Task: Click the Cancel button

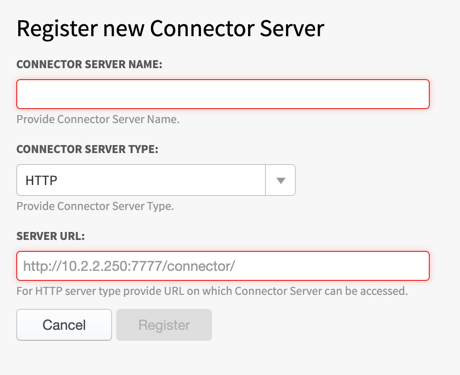Action: point(64,325)
